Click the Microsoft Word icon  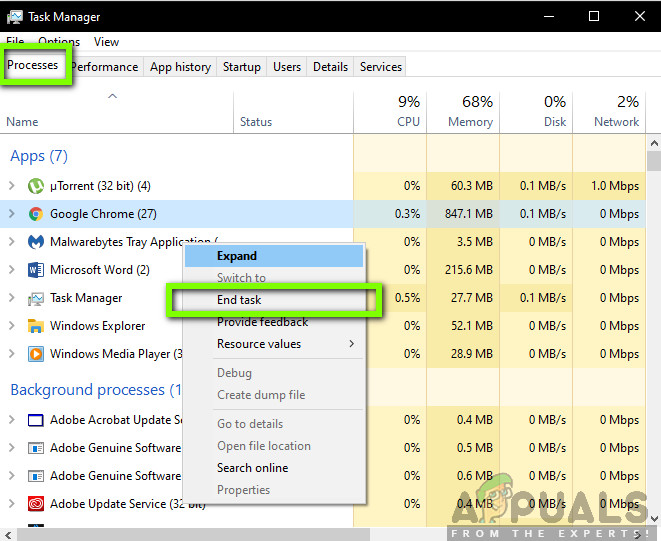coord(36,270)
